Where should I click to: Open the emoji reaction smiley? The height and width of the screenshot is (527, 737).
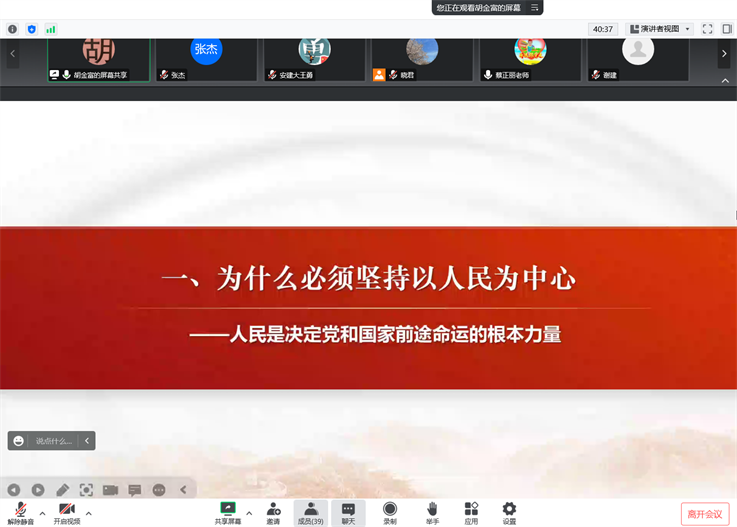click(19, 441)
